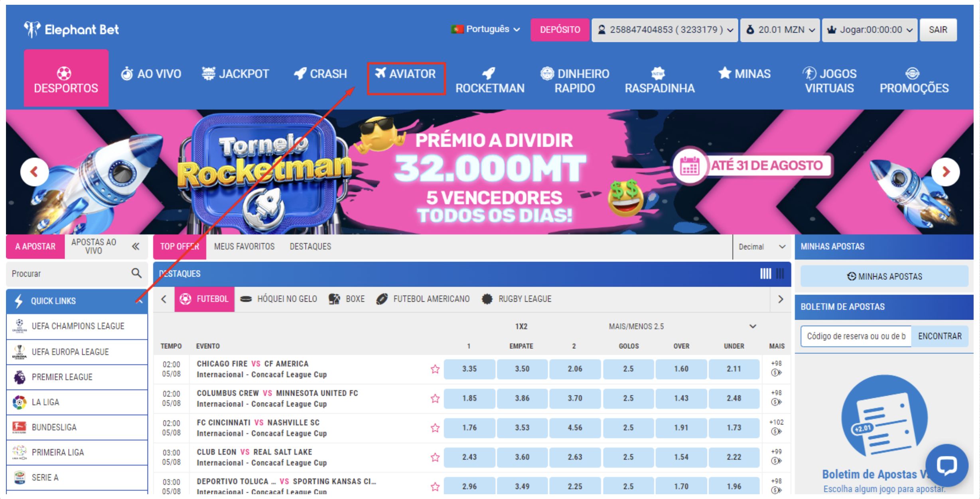Screen dimensions: 980x499
Task: Click the Torneio Rocketman promo banner
Action: [490, 172]
